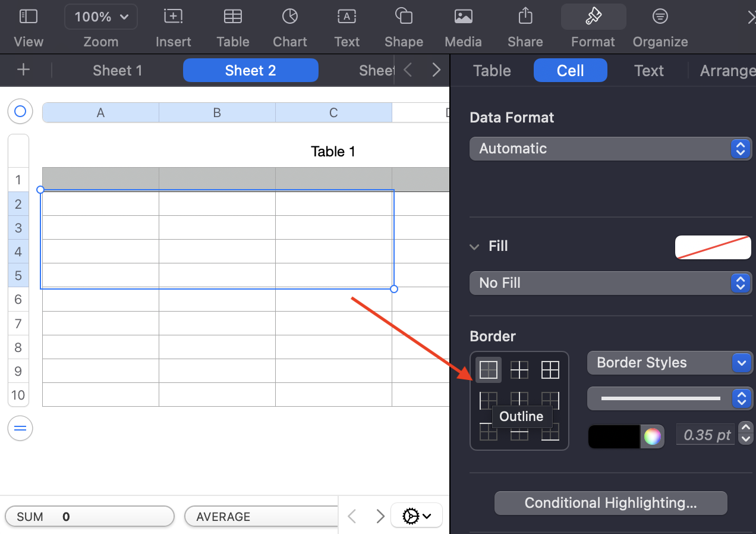Select row 1 header
The height and width of the screenshot is (534, 756).
pos(18,180)
